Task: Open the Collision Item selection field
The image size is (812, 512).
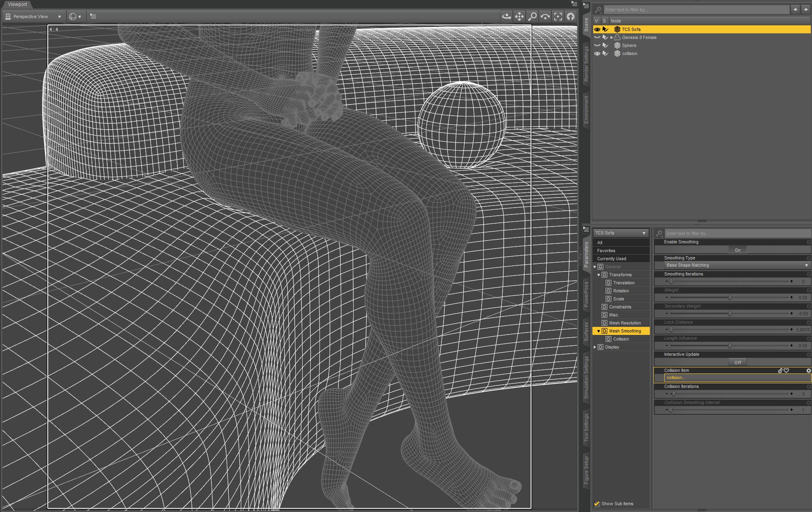Action: 737,378
